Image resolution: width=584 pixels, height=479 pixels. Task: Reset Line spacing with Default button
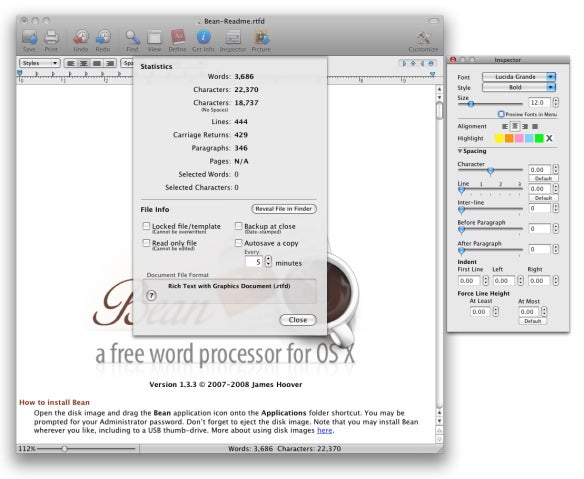pos(543,198)
